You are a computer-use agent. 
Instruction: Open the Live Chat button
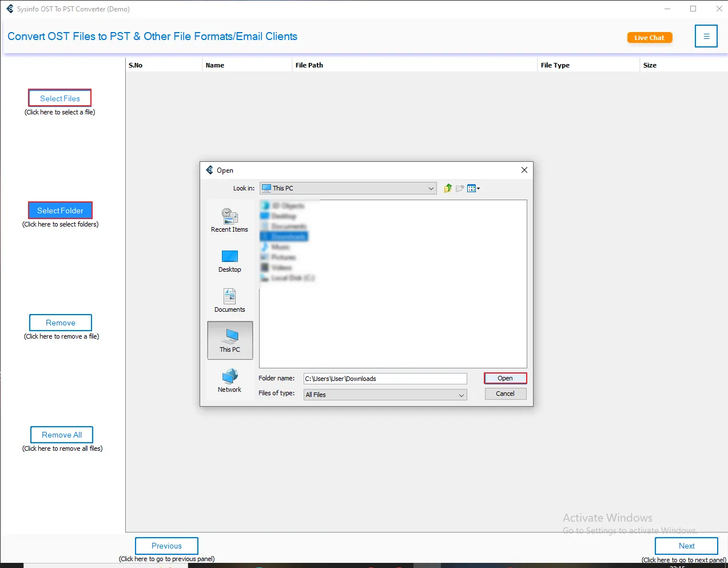click(x=650, y=38)
